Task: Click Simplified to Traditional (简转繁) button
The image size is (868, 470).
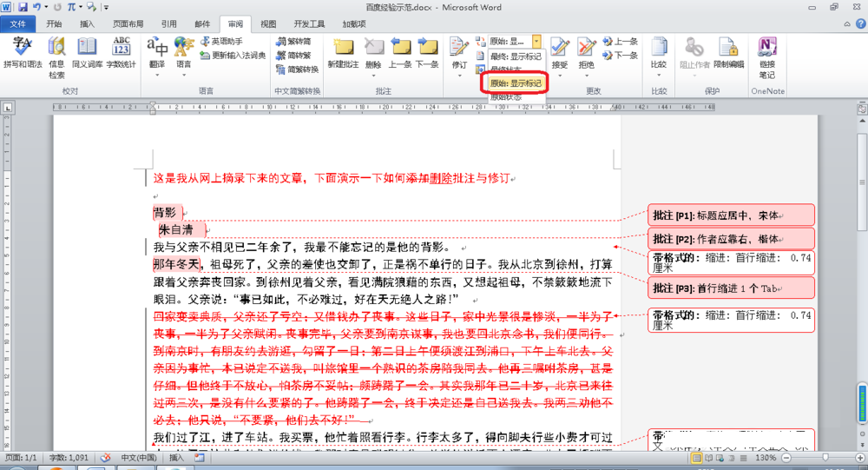Action: (299, 55)
